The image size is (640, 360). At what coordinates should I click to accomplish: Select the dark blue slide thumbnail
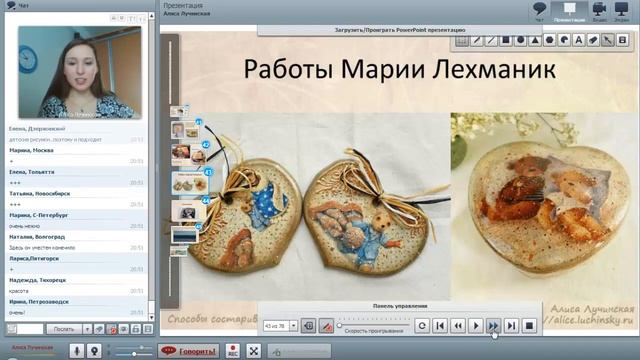click(x=184, y=235)
